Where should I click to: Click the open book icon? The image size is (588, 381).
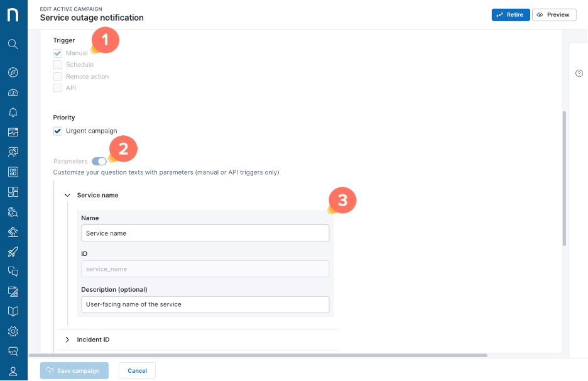tap(13, 311)
